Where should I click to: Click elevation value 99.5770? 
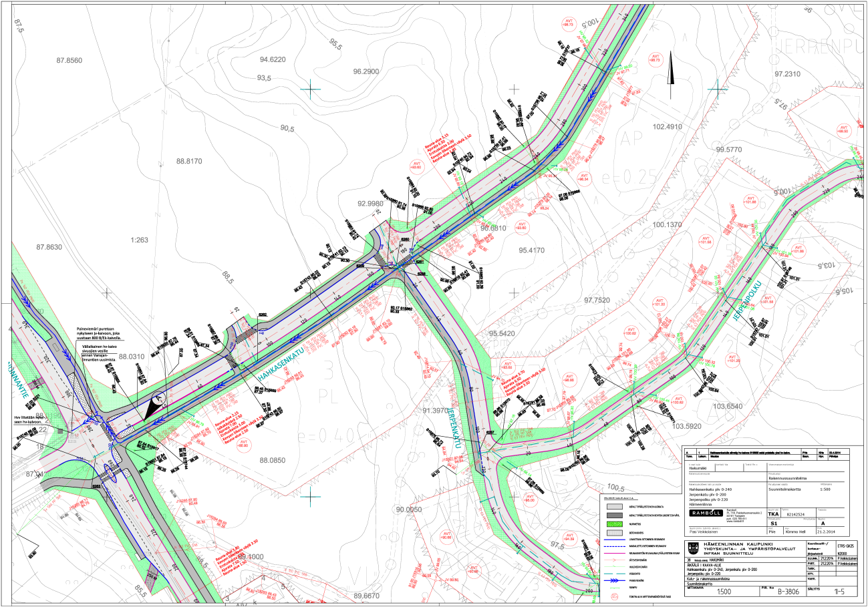coord(729,150)
